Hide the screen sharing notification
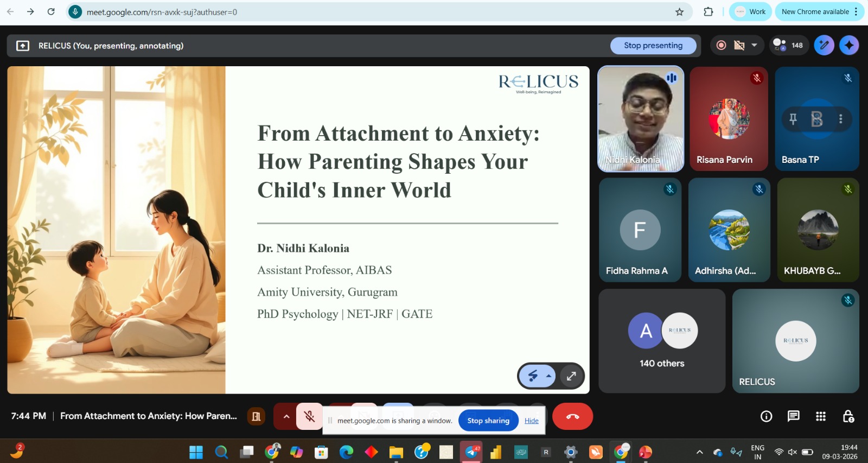Screen dimensions: 868x463 coord(531,421)
